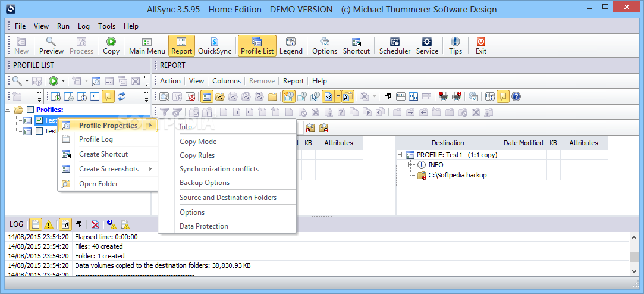Open the report panel Help menu

(x=319, y=81)
